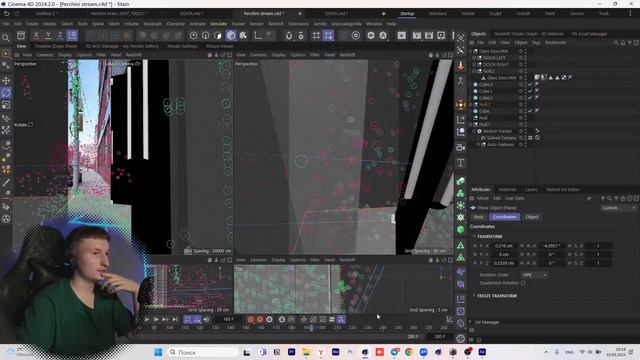640x360 pixels.
Task: Lock the X axis
Action: point(36,36)
